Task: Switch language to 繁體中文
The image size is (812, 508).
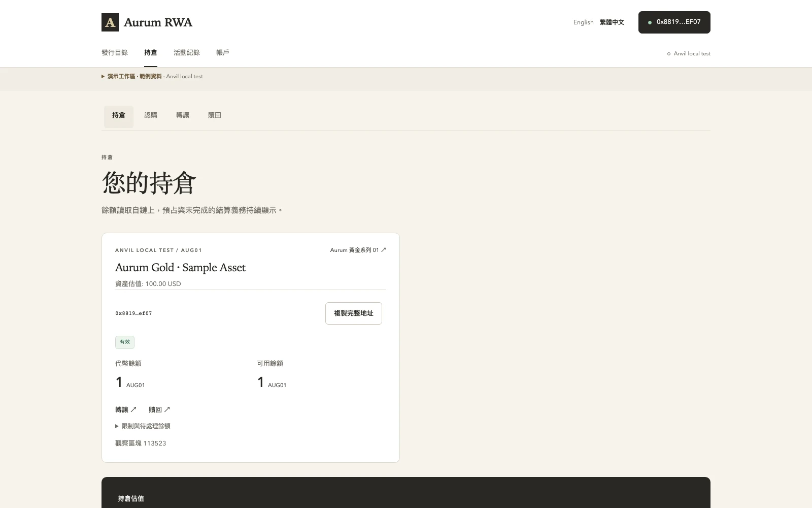Action: pos(612,22)
